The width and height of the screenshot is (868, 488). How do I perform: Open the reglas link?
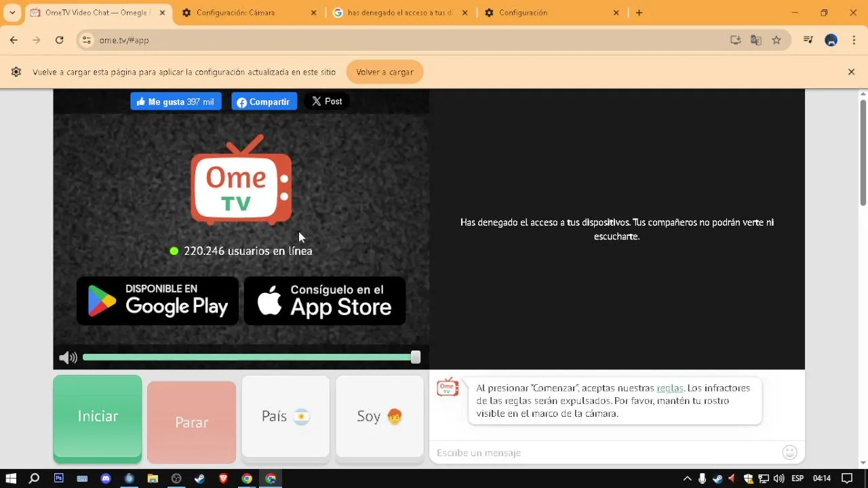click(669, 388)
